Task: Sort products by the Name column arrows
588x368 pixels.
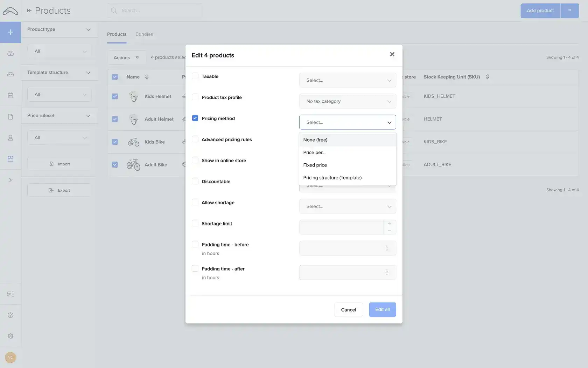Action: point(147,77)
